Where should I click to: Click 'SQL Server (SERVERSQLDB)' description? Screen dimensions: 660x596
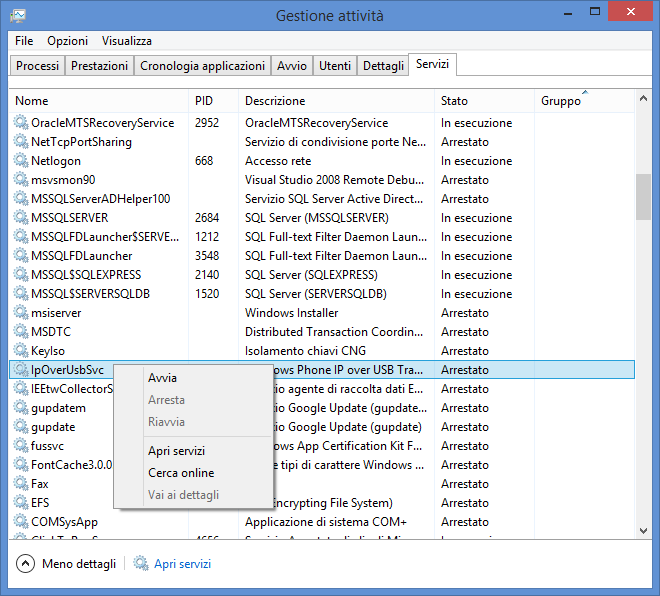tap(316, 293)
